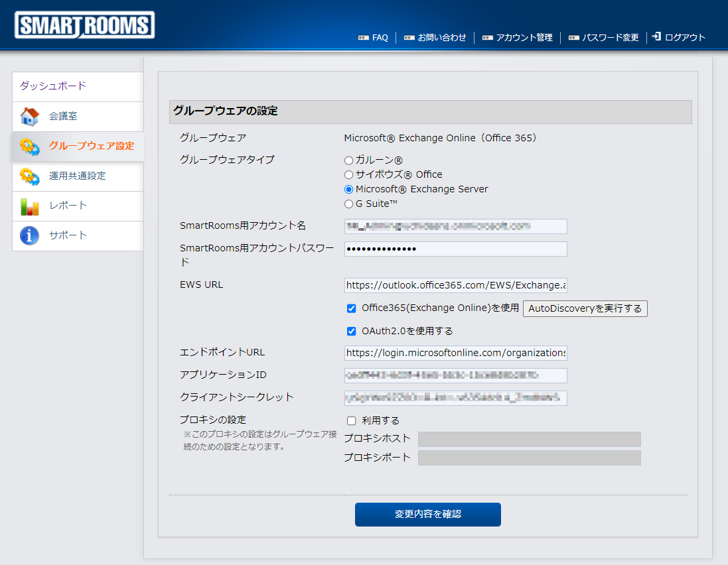Click the logout arrow icon
728x565 pixels.
click(656, 37)
